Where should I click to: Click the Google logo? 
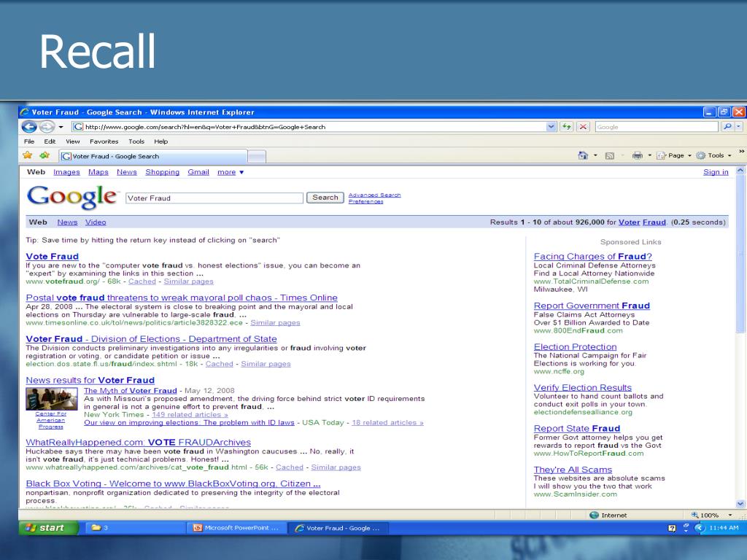click(x=71, y=197)
